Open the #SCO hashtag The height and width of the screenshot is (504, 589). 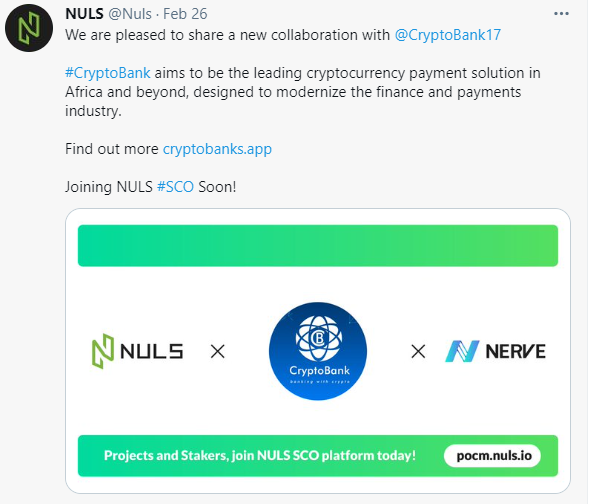pos(175,187)
